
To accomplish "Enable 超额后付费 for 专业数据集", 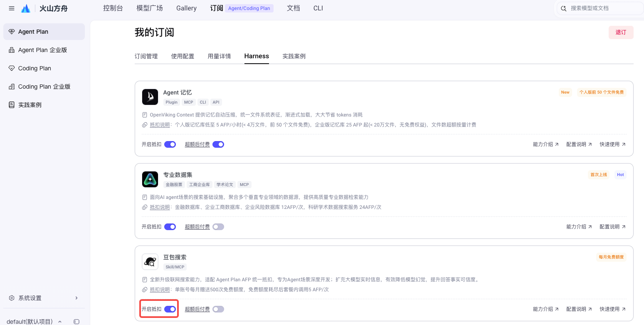I will tap(218, 227).
